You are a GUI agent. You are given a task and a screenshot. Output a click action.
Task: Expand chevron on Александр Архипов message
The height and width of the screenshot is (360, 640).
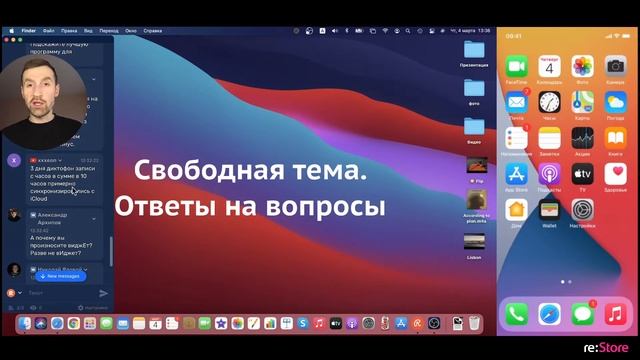click(x=94, y=219)
